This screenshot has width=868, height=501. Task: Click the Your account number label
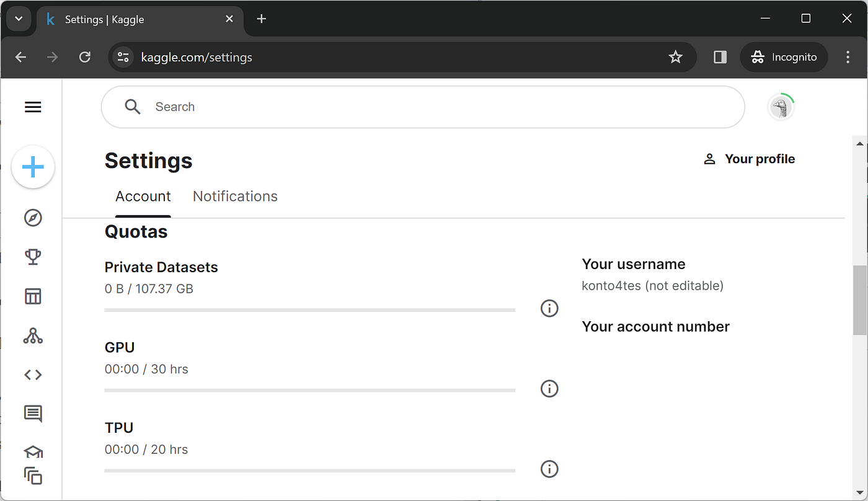[656, 327]
